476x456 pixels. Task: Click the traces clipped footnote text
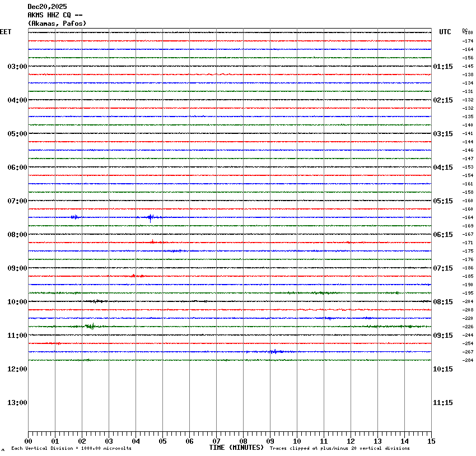click(339, 449)
